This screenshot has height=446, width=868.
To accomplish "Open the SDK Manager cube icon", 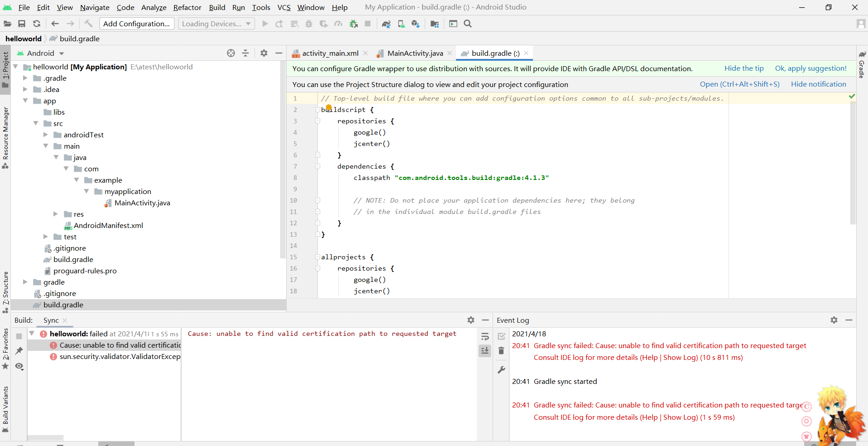I will (x=416, y=24).
